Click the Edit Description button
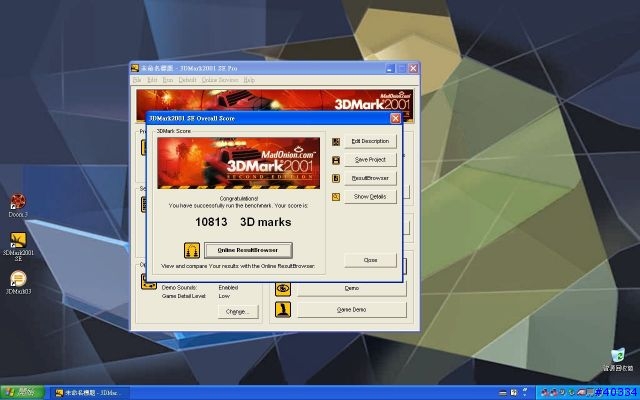 [x=370, y=141]
